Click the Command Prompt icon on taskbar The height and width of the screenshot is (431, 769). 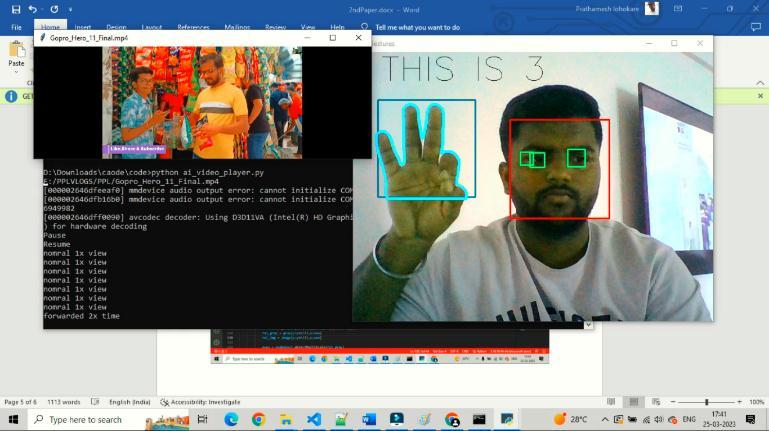coord(479,419)
